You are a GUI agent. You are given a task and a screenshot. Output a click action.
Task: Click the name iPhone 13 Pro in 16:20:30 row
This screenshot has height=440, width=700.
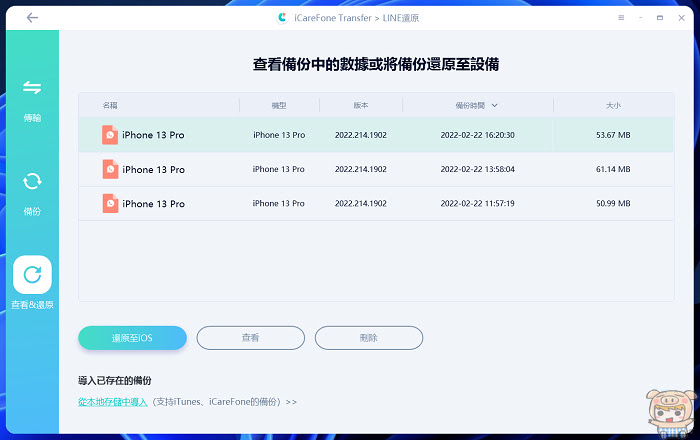click(x=153, y=135)
